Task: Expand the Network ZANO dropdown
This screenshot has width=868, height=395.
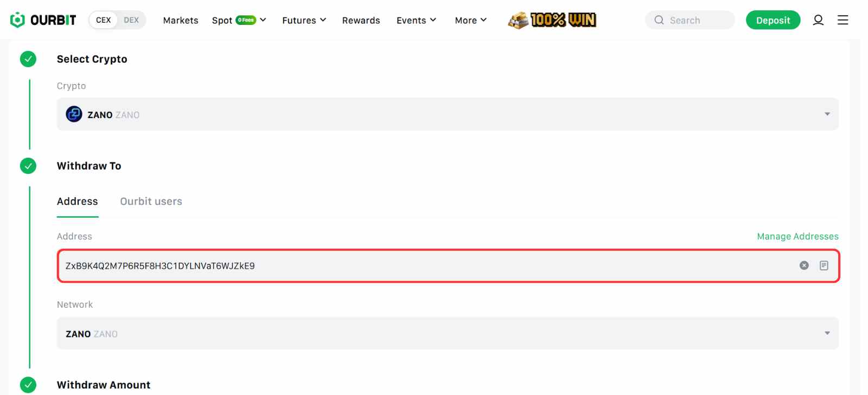Action: click(x=827, y=333)
